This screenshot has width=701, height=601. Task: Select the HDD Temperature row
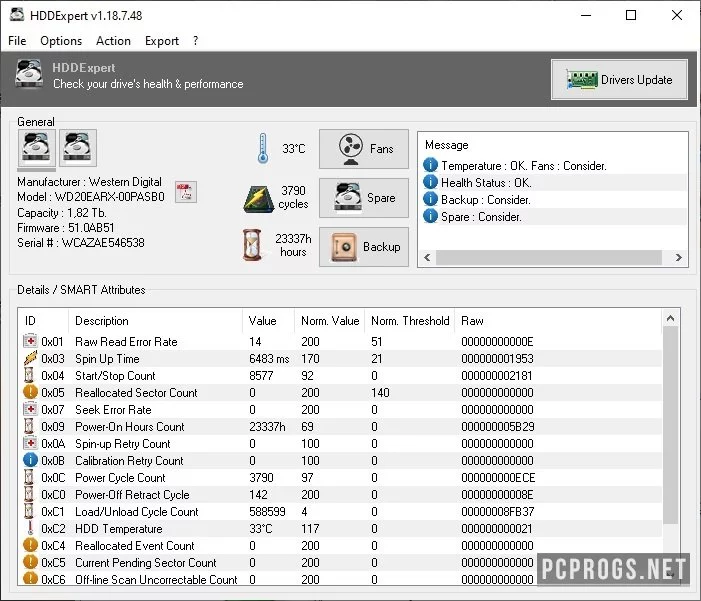[341, 529]
